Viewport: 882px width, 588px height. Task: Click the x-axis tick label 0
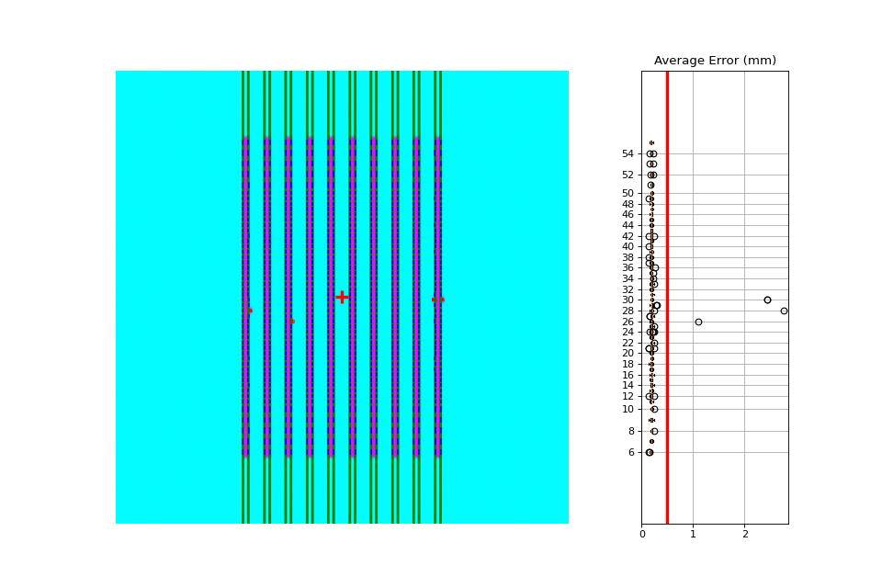[x=642, y=534]
